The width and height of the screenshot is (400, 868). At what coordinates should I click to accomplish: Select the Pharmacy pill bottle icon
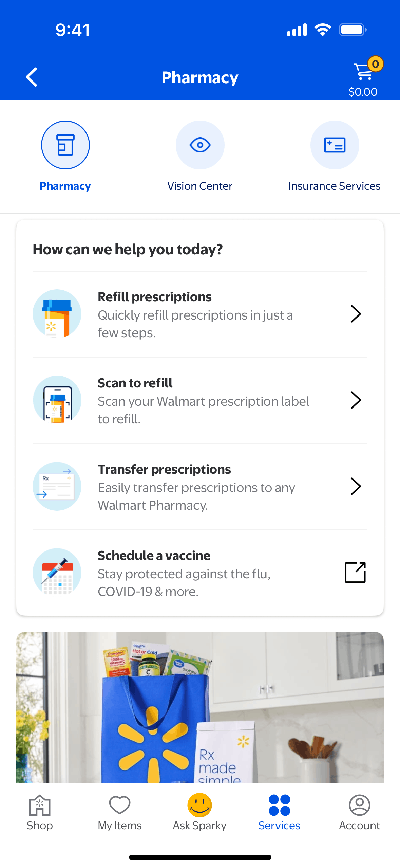tap(65, 145)
